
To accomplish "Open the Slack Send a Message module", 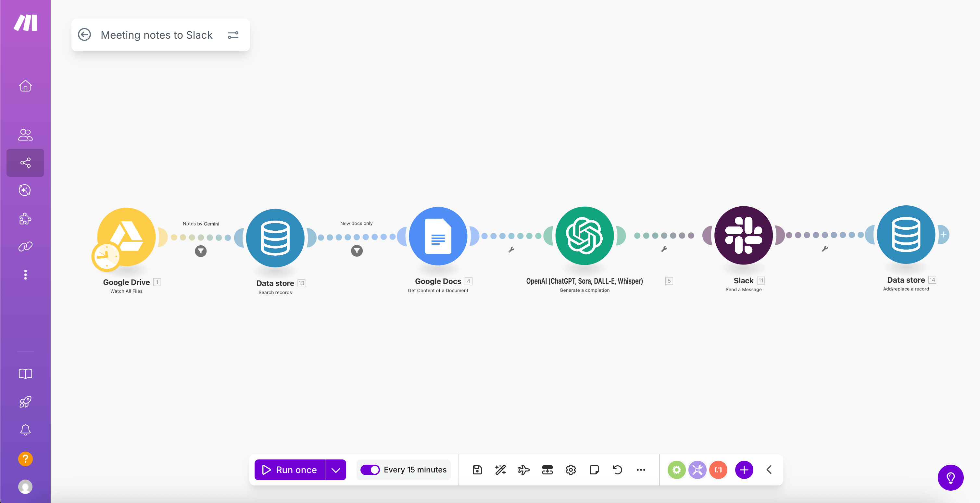I will tap(744, 235).
